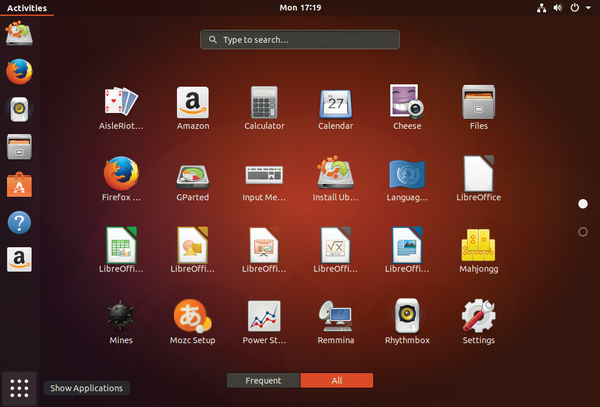The height and width of the screenshot is (407, 600).
Task: Launch LibreOffice Writer (blue document icon)
Action: coord(407,250)
